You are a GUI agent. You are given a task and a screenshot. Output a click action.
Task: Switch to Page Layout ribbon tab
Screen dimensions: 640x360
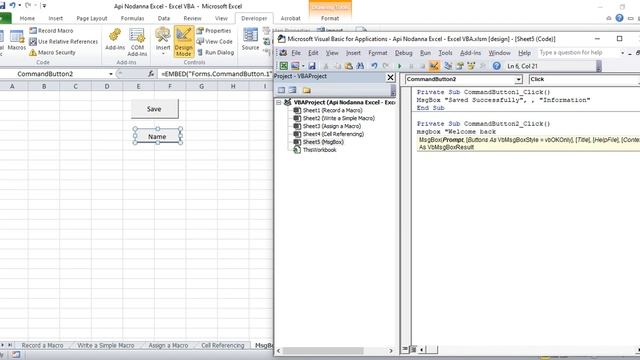pyautogui.click(x=92, y=18)
